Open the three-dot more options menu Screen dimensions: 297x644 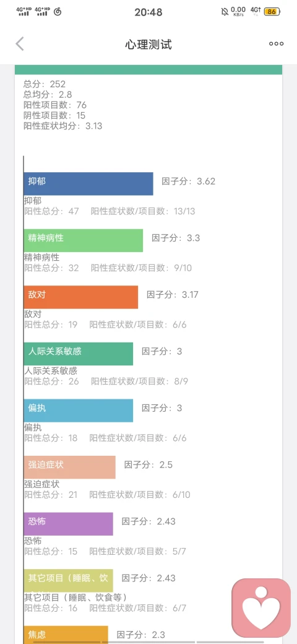point(276,44)
